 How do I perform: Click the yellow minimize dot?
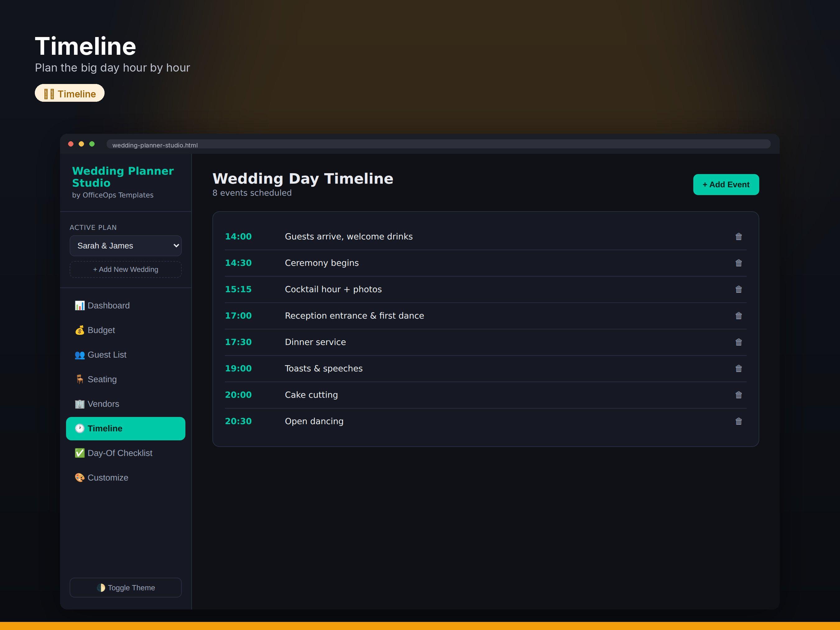[x=81, y=144]
